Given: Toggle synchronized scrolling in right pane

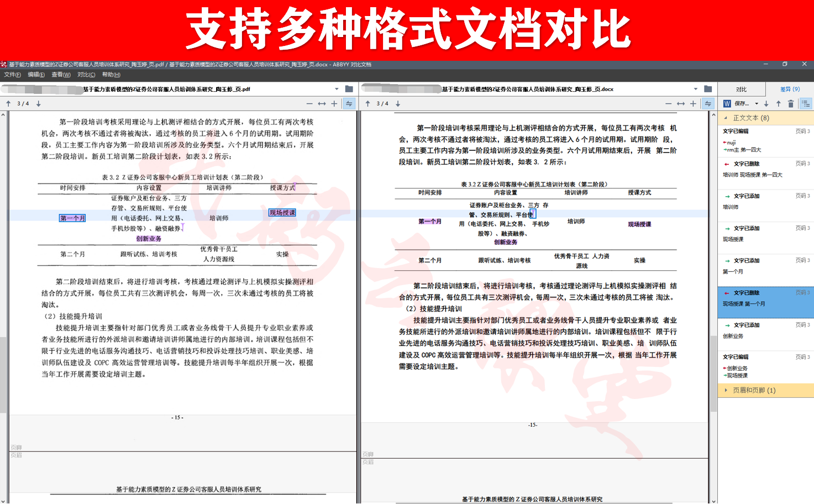Looking at the screenshot, I should pos(708,104).
